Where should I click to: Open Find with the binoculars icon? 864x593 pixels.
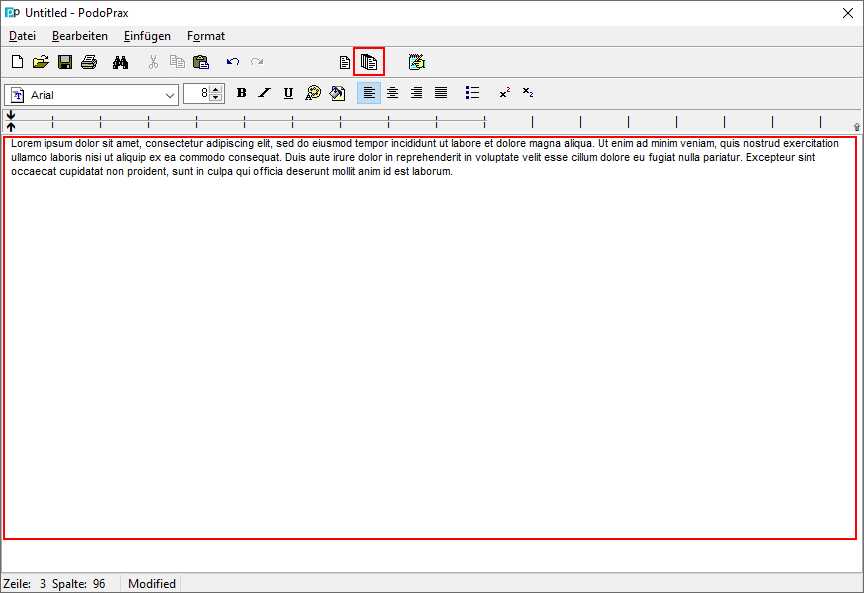click(x=121, y=62)
